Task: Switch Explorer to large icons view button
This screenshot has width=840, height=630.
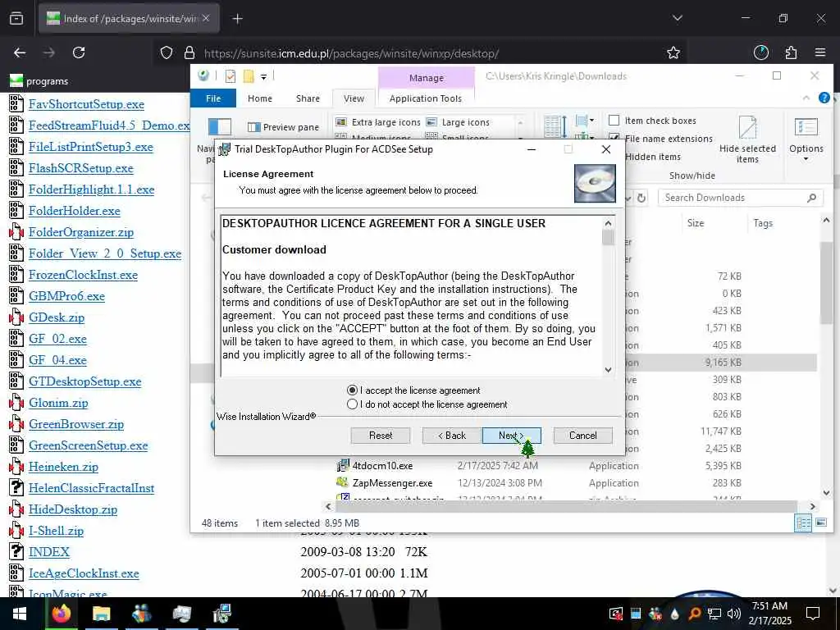Action: pos(820,523)
